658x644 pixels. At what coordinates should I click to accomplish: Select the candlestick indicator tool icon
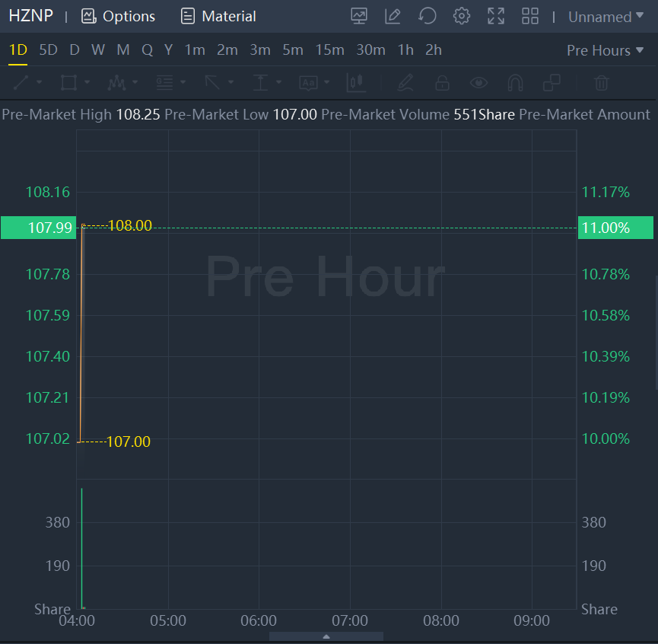(356, 82)
